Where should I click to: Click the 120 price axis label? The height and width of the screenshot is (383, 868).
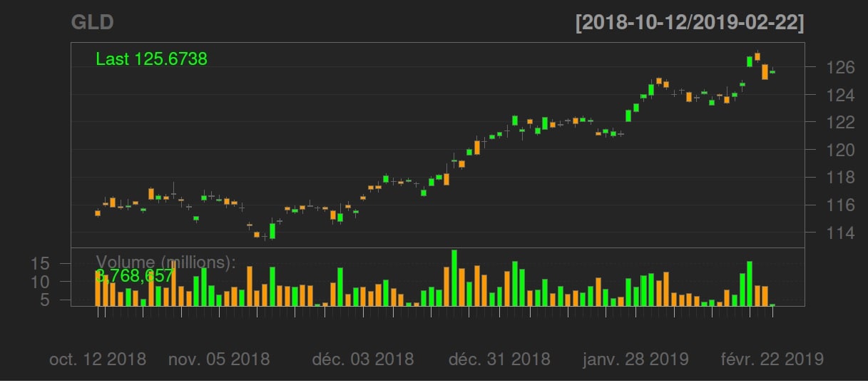839,150
